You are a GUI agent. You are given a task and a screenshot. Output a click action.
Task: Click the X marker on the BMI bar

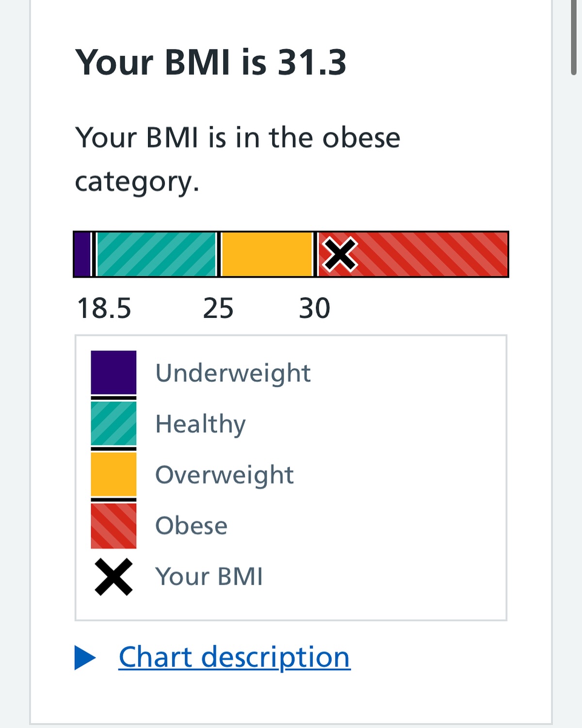(x=340, y=254)
